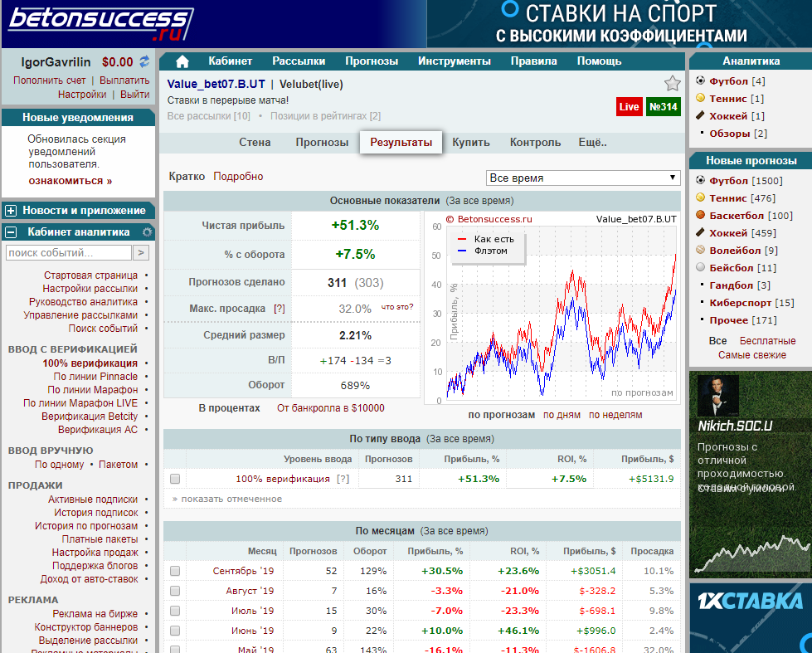
Task: Click the red Live badge
Action: (x=630, y=107)
